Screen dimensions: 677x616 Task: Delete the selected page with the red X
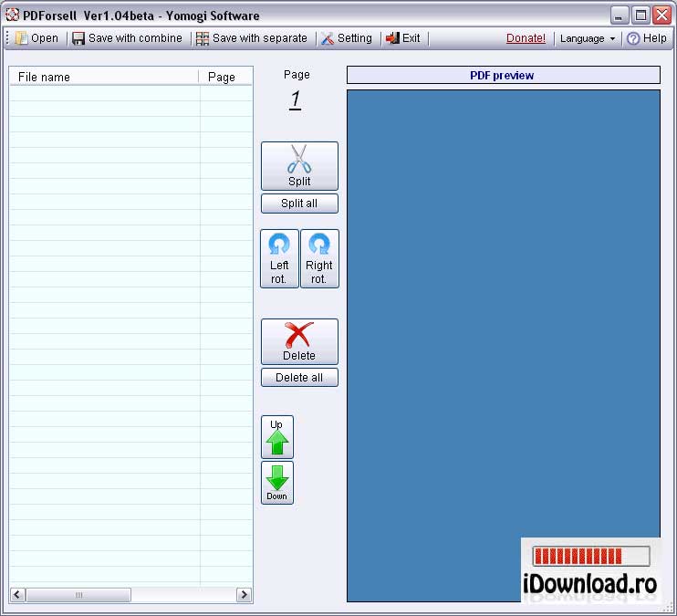(x=299, y=341)
